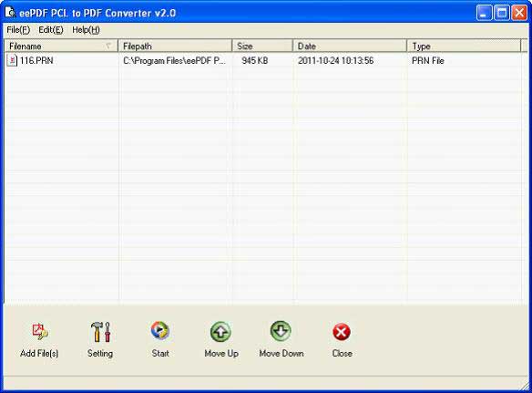The image size is (532, 393).
Task: Click the PRN File type cell
Action: click(x=428, y=60)
